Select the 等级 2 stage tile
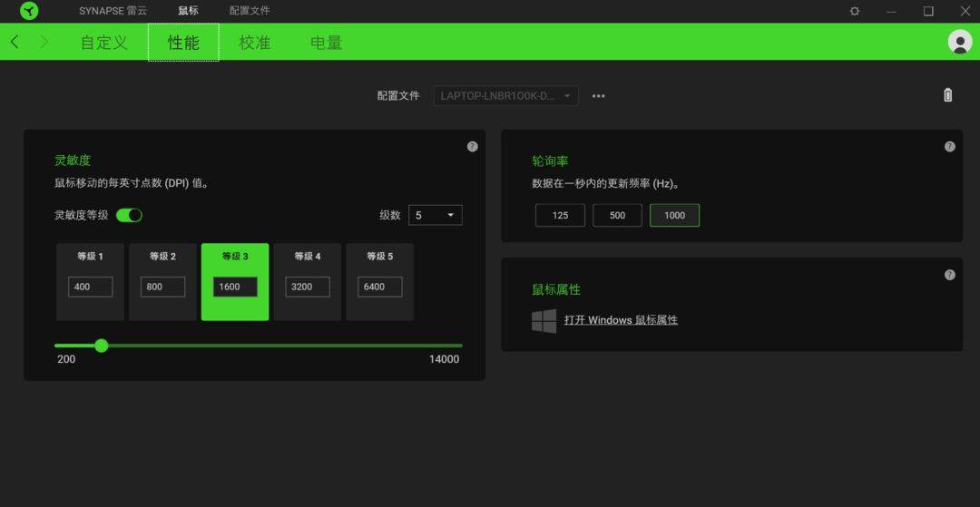 tap(162, 282)
